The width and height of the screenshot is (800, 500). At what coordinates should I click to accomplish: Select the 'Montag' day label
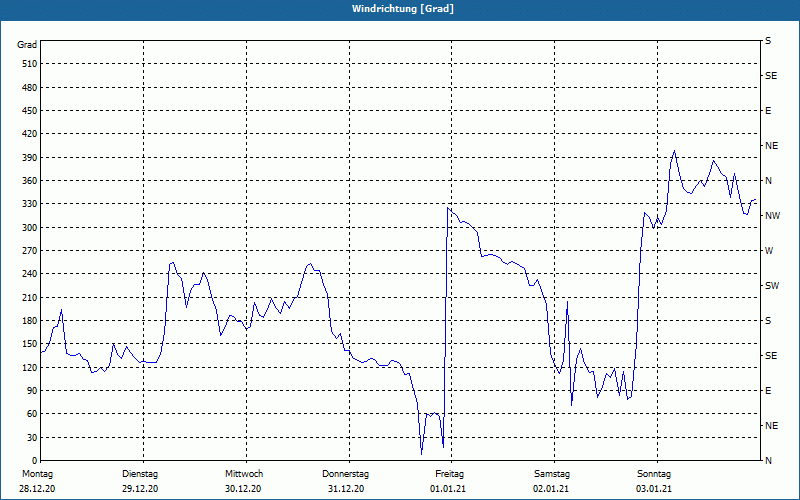[x=37, y=474]
